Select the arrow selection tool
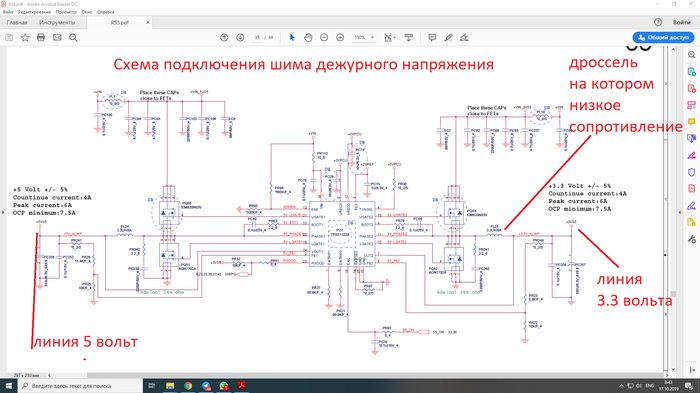This screenshot has height=393, width=700. pyautogui.click(x=292, y=38)
